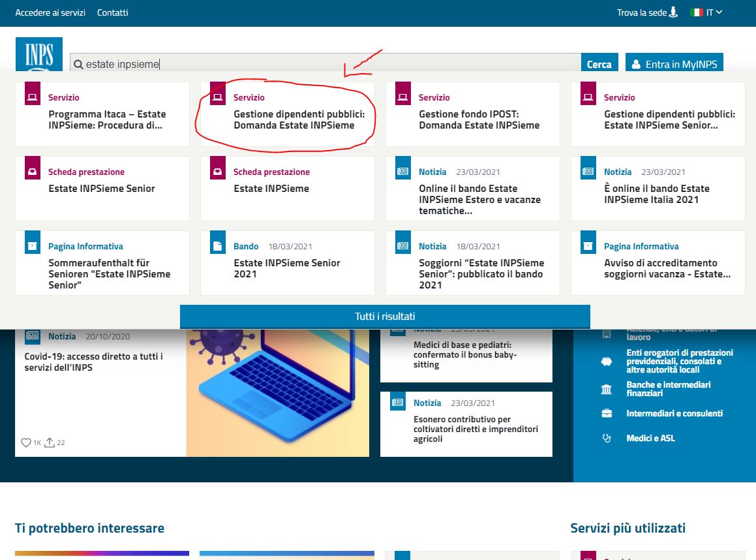
Task: Click the heart like icon on Covid-19 news
Action: (26, 443)
